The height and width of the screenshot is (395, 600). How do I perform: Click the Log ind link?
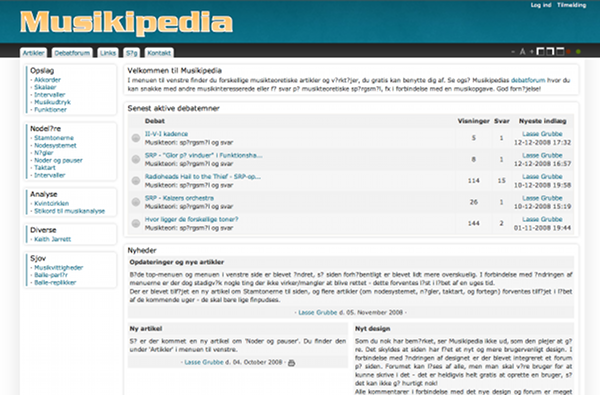[x=541, y=5]
